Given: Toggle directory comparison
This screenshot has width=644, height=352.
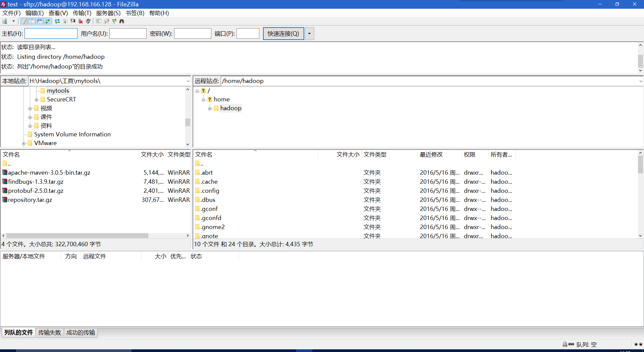Looking at the screenshot, I should (106, 21).
